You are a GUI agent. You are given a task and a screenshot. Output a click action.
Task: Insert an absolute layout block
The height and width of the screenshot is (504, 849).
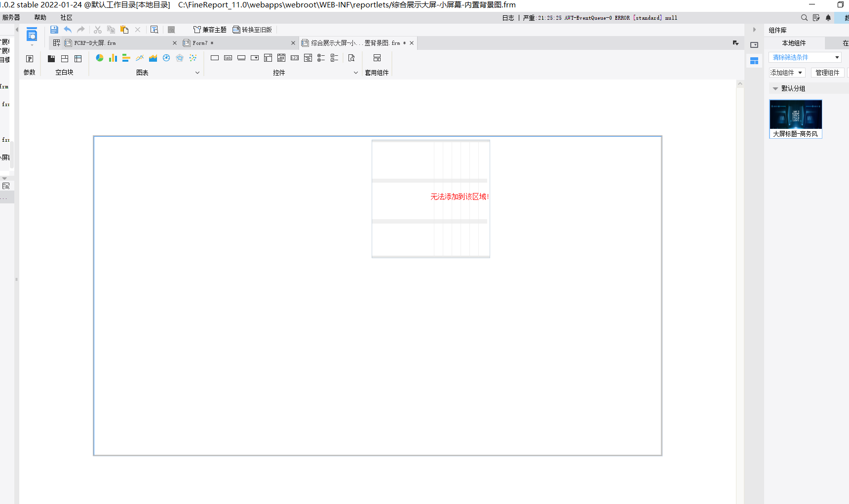click(x=78, y=59)
